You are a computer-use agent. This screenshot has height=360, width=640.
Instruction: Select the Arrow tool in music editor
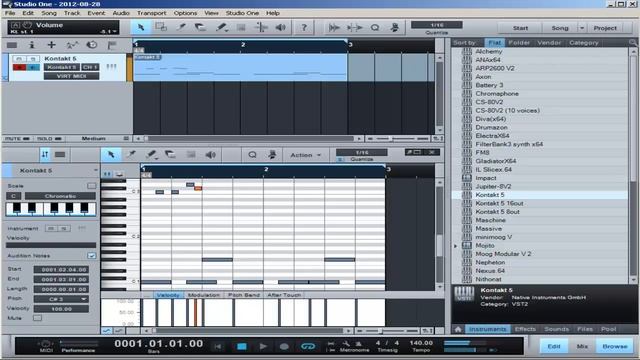click(x=111, y=154)
